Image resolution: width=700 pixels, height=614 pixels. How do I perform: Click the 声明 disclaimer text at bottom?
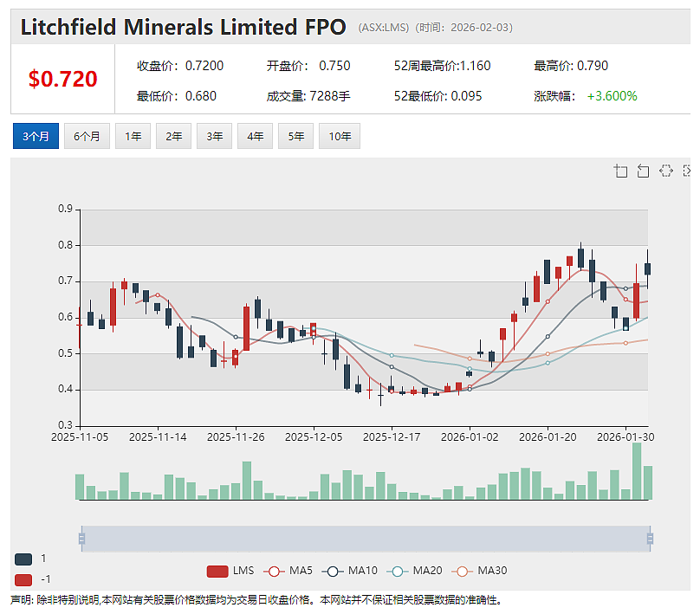coord(256,600)
